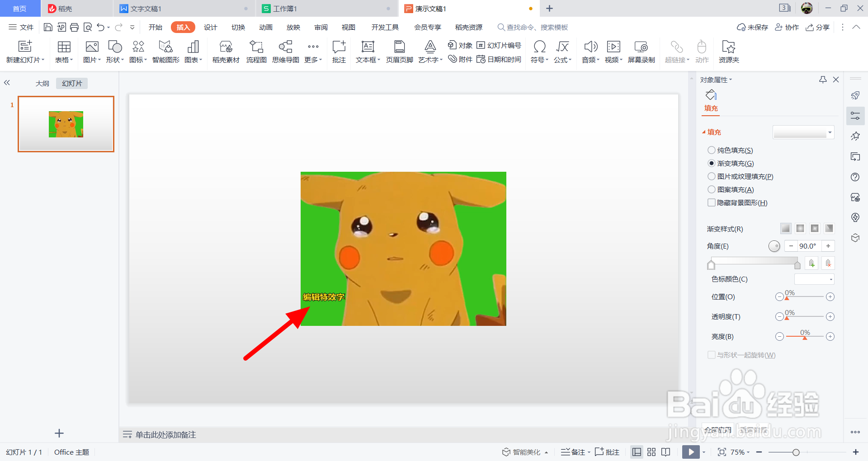This screenshot has height=461, width=868.
Task: Click the status bar zoom slider
Action: click(807, 452)
